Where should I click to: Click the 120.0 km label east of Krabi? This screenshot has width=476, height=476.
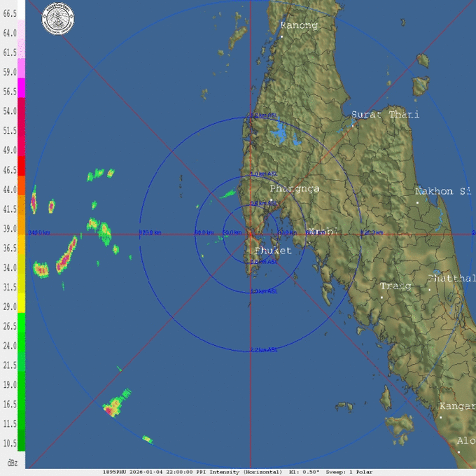[372, 233]
